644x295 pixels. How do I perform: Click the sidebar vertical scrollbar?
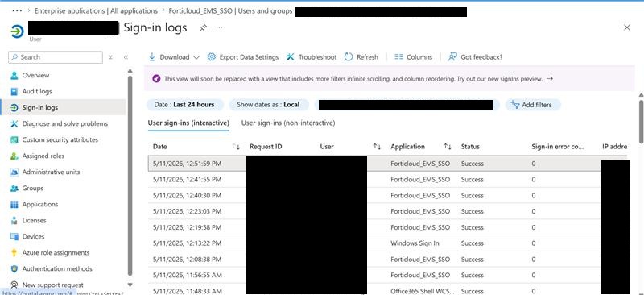130,177
